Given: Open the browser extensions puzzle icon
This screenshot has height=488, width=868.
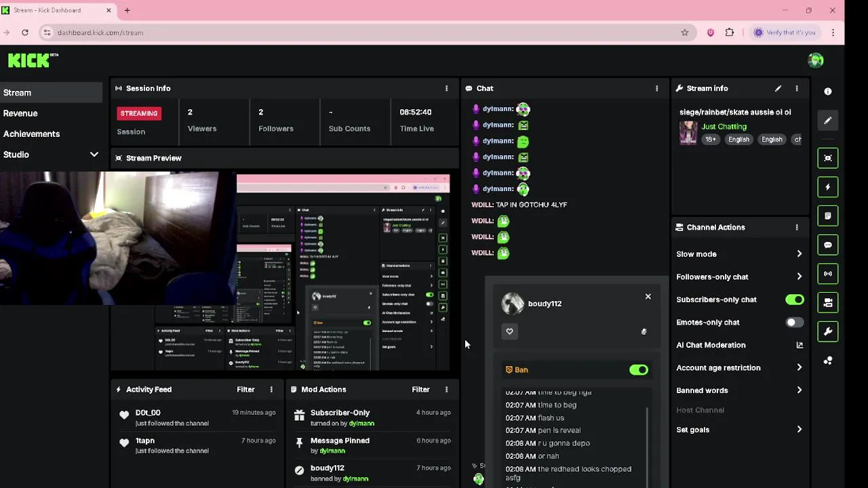Looking at the screenshot, I should coord(730,33).
